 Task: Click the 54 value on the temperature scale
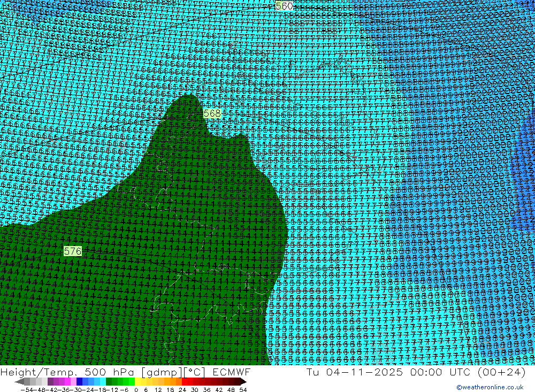pos(243,390)
